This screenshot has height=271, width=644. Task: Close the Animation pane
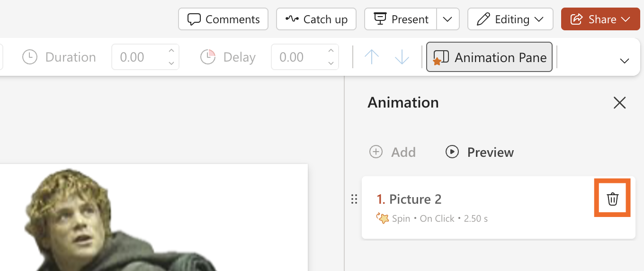619,103
